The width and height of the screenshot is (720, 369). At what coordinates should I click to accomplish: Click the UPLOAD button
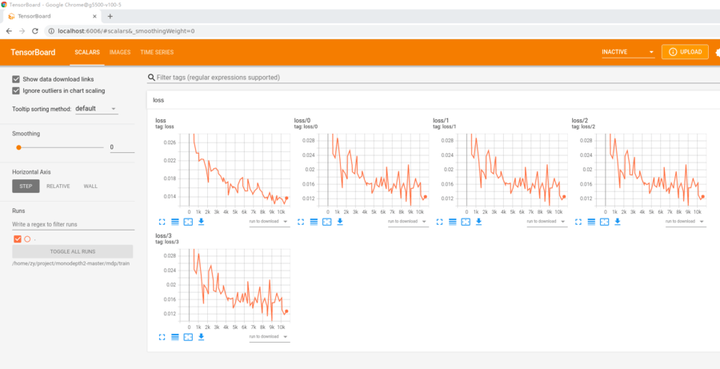tap(685, 52)
